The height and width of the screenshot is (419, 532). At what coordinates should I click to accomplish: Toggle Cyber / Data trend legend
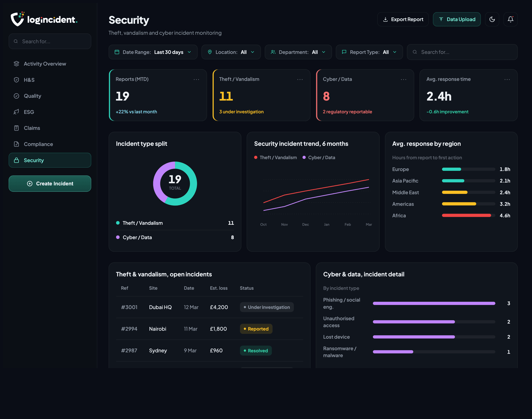click(x=319, y=158)
